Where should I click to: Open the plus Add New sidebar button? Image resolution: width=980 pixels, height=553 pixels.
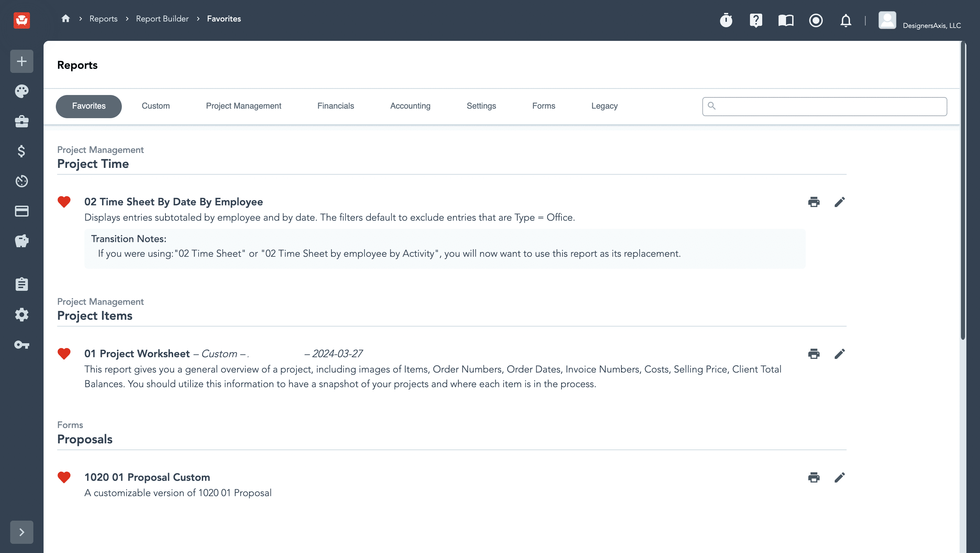point(22,61)
